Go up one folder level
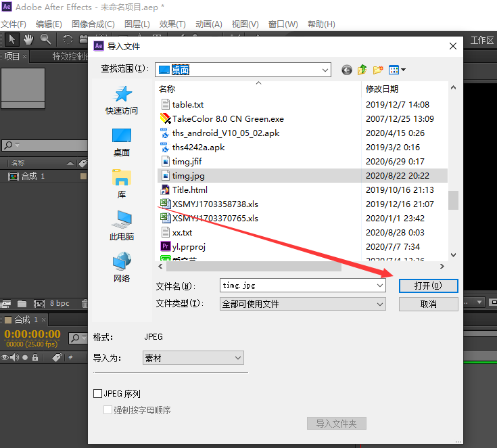 click(x=362, y=70)
